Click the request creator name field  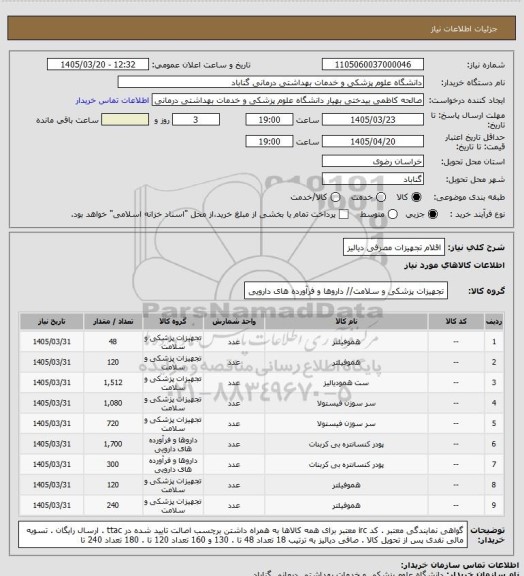(288, 100)
